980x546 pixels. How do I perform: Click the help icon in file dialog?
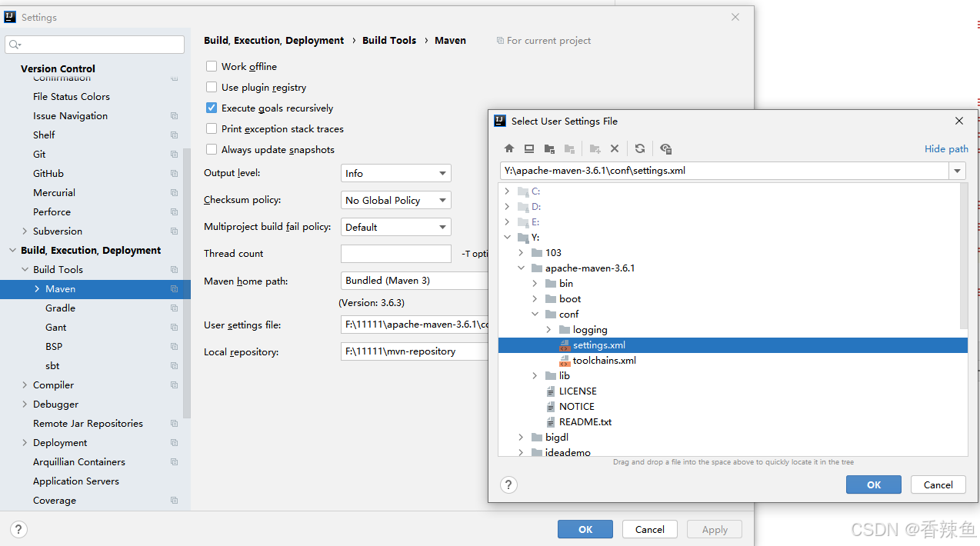pyautogui.click(x=508, y=484)
